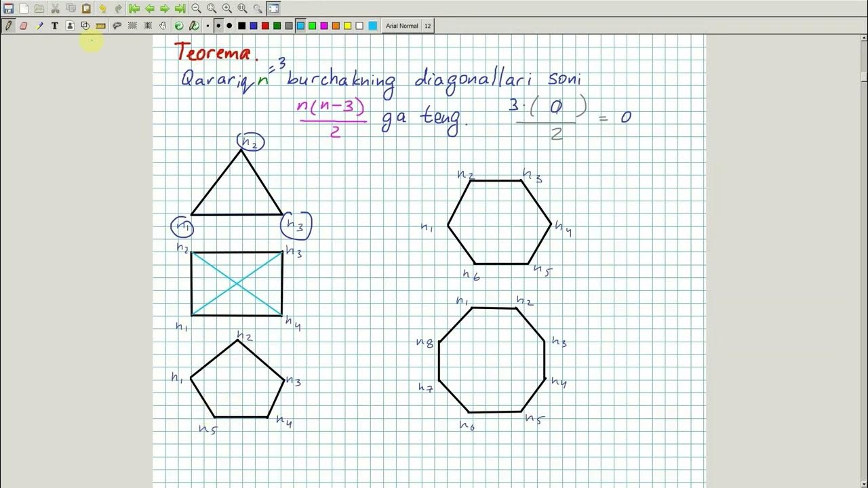Select thick pen thickness dot
The height and width of the screenshot is (488, 868).
[x=229, y=26]
